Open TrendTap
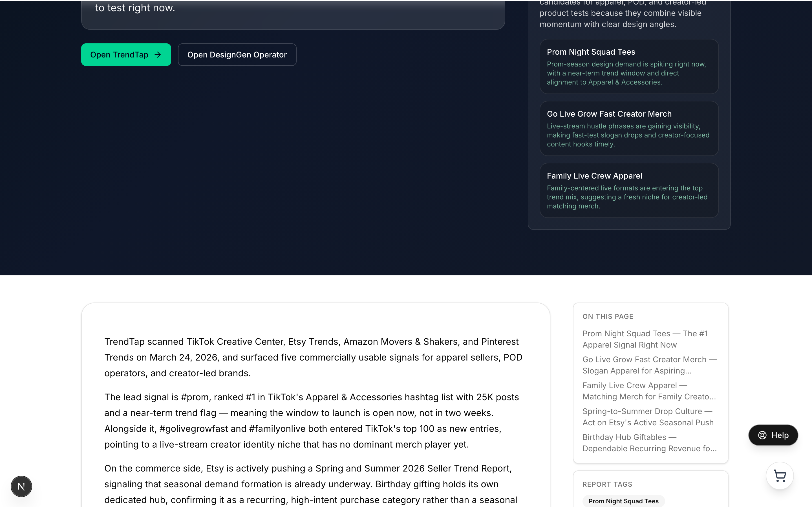This screenshot has width=812, height=507. coord(126,55)
